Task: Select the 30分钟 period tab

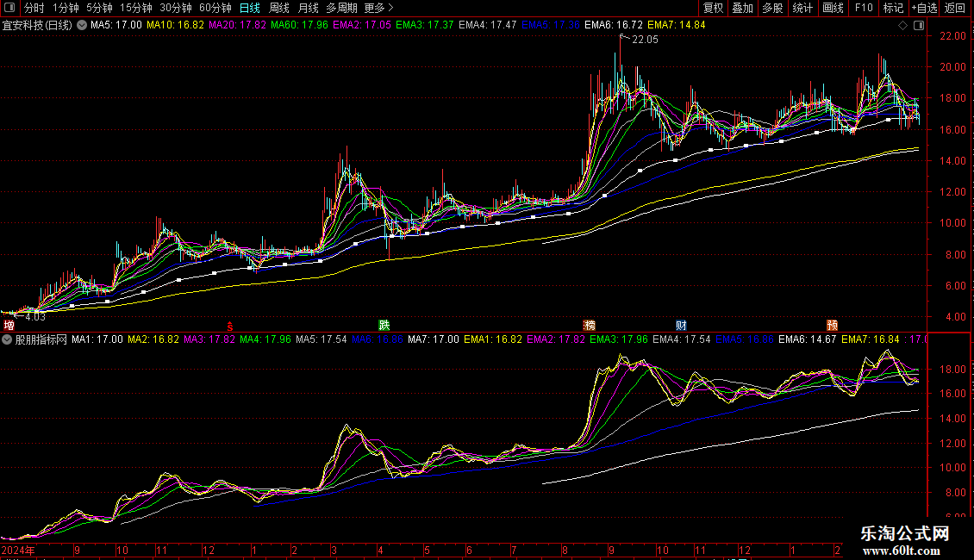Action: tap(176, 8)
